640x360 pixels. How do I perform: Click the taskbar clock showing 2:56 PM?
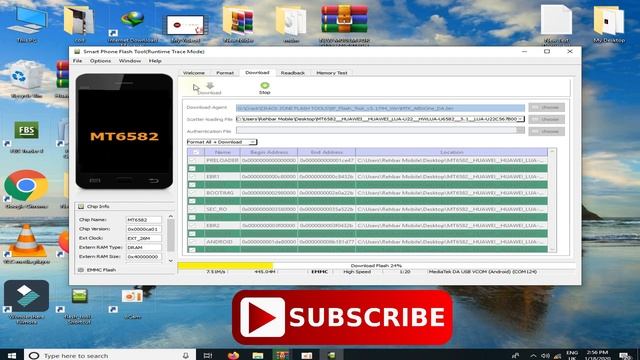[x=598, y=355]
